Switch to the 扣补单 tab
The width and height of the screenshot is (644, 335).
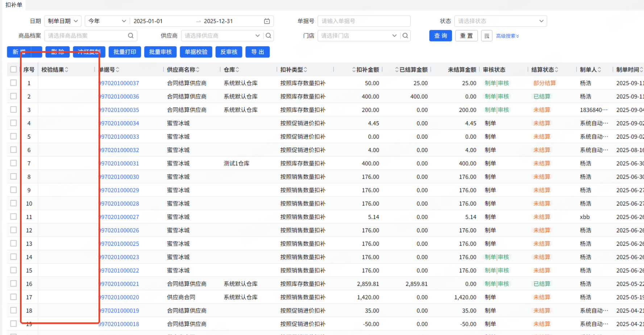pyautogui.click(x=14, y=5)
